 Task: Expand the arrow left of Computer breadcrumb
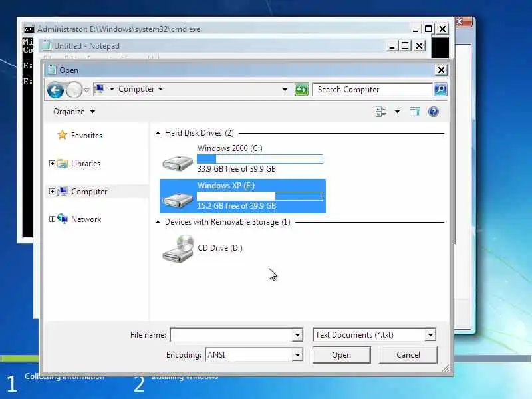point(112,89)
